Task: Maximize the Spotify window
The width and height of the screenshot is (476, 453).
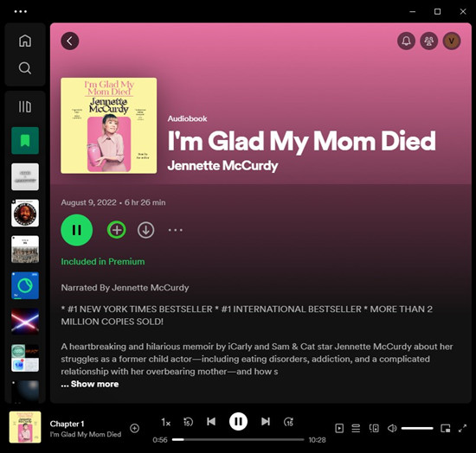Action: coord(437,11)
